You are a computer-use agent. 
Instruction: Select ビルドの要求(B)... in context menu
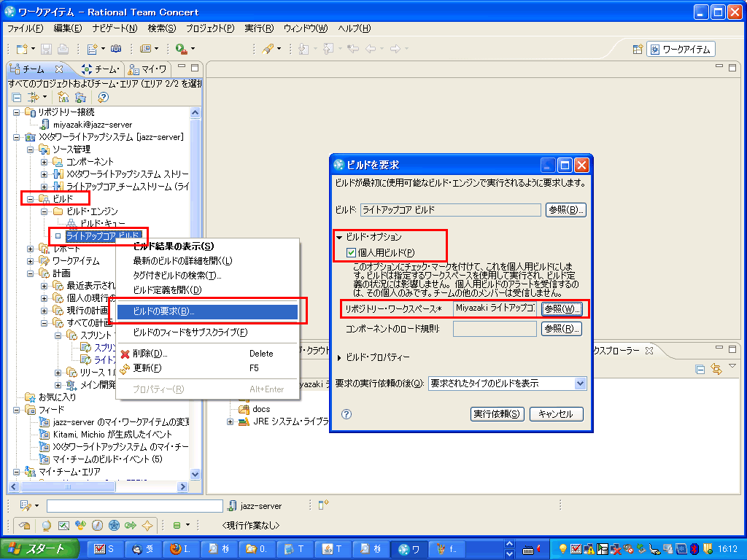point(207,311)
